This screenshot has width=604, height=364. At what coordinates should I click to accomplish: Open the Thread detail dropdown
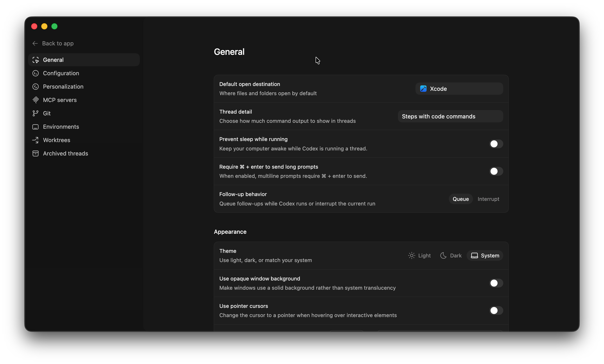tap(450, 116)
